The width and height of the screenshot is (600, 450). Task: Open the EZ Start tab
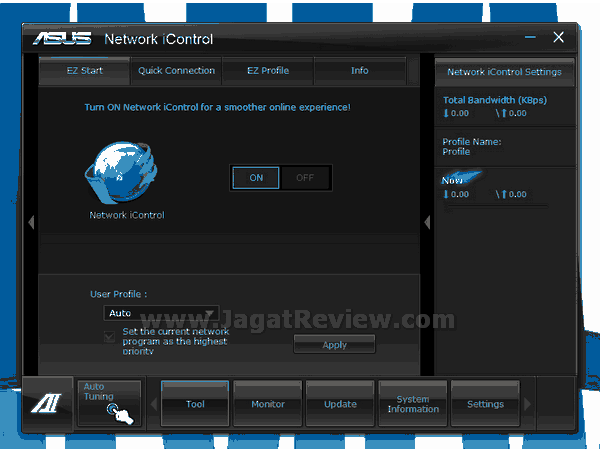85,71
